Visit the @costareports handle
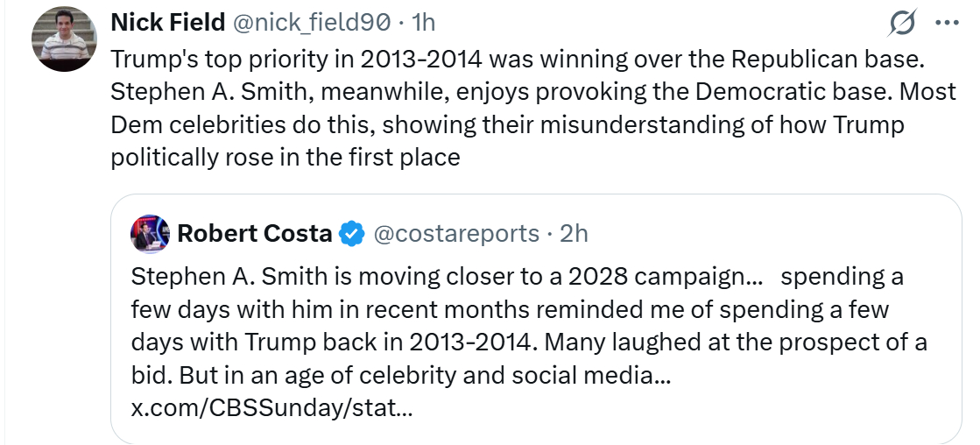 click(456, 233)
